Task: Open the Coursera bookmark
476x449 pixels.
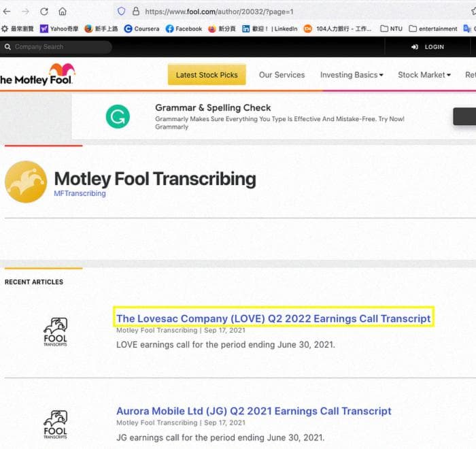Action: [x=141, y=29]
